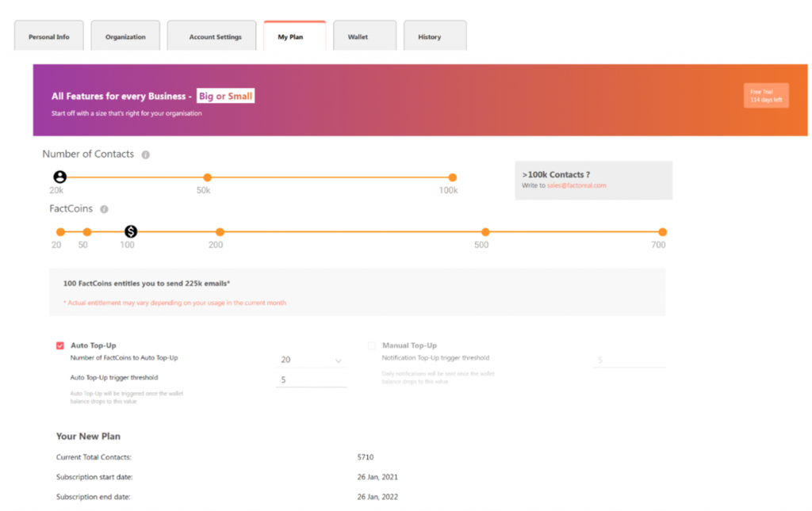Image resolution: width=812 pixels, height=511 pixels.
Task: Go to the Account Settings tab
Action: 215,36
